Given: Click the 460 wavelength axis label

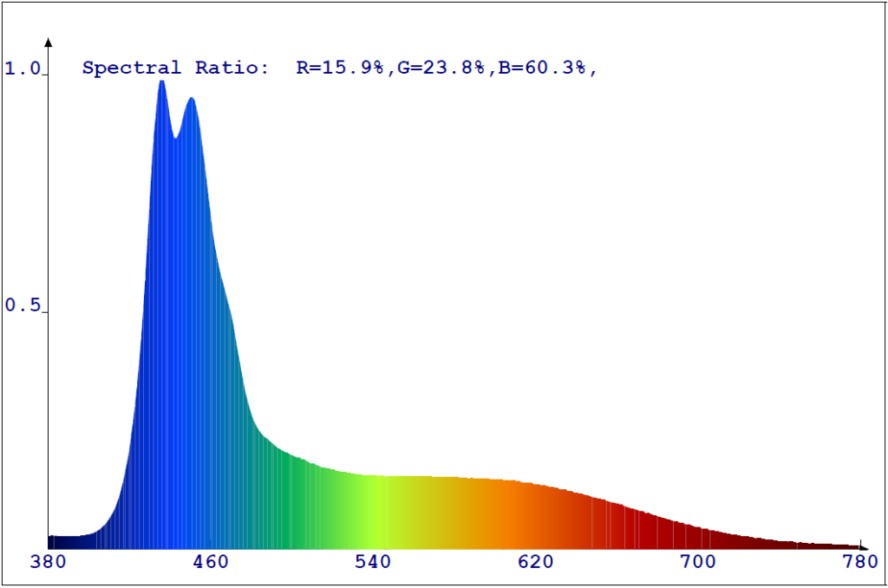Looking at the screenshot, I should [210, 561].
